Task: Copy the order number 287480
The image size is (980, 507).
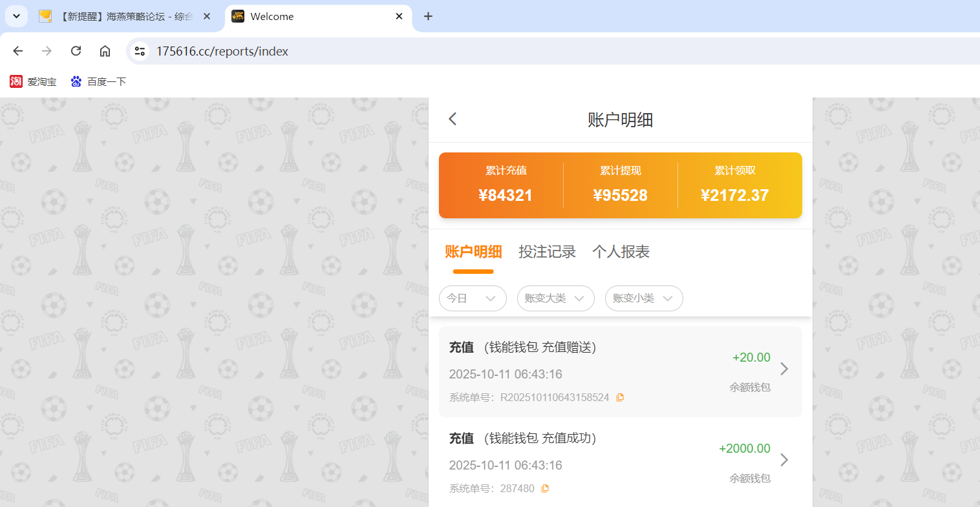Action: click(545, 488)
